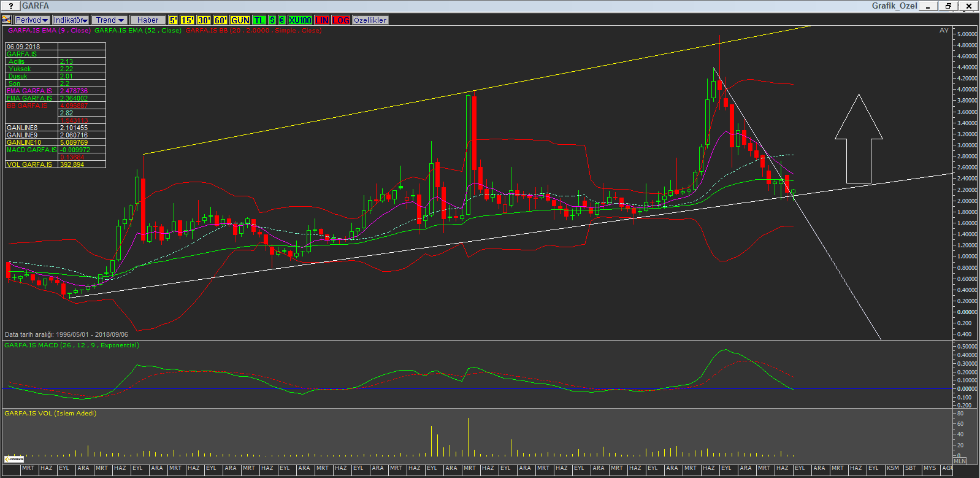This screenshot has height=478, width=980.
Task: Show prices in US dollar
Action: [x=272, y=20]
